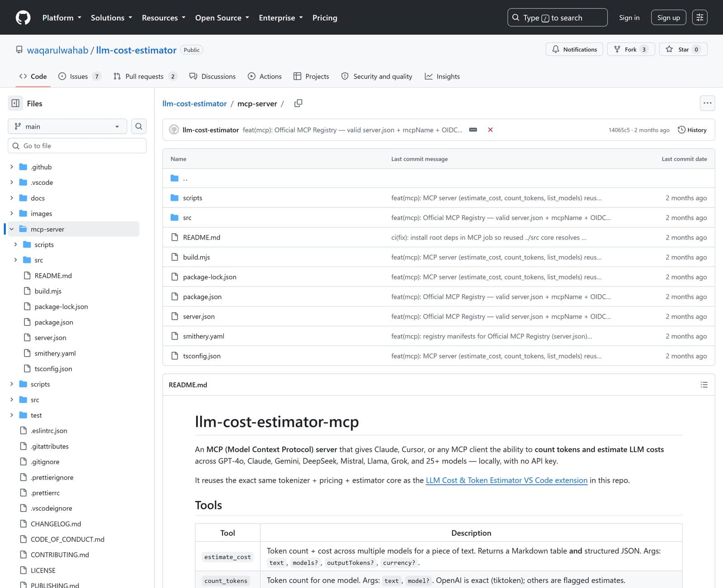Expand the docs folder in tree
723x588 pixels.
(12, 198)
